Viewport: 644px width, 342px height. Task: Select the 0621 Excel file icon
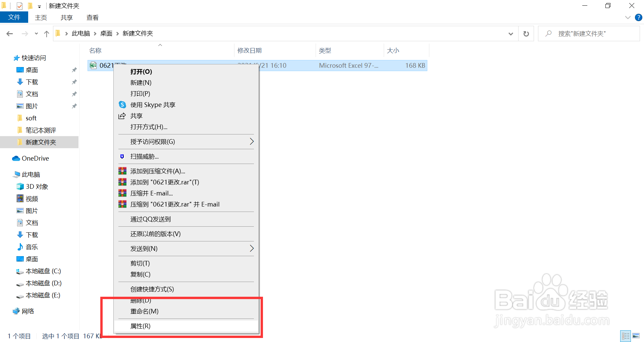pos(93,65)
